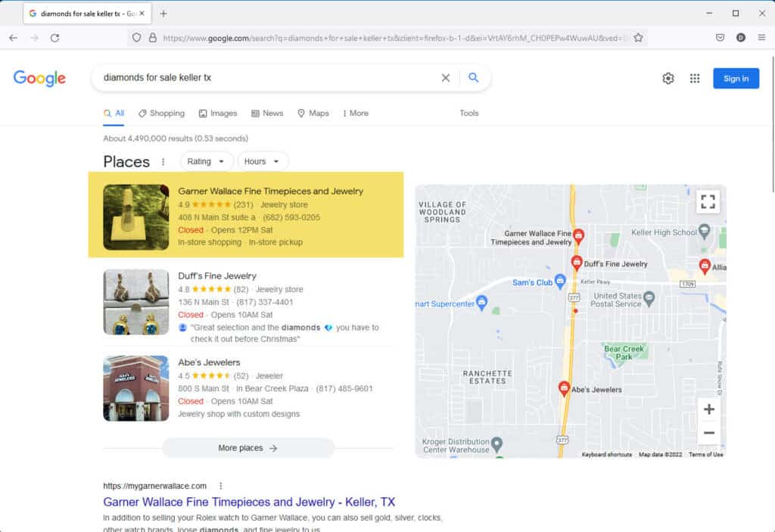The image size is (775, 532).
Task: Open the Firefox hamburger menu
Action: tap(761, 38)
